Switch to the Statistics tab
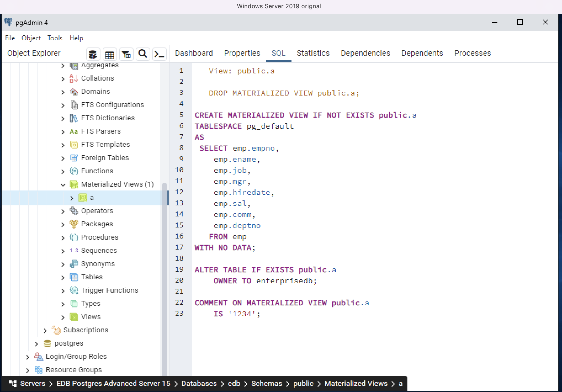Screen dimensions: 562x392 tap(313, 53)
